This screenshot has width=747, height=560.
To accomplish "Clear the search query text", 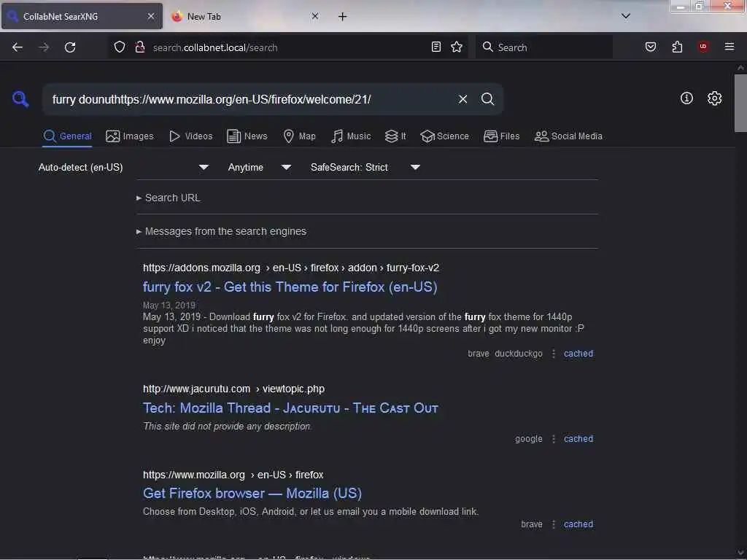I will tap(462, 99).
